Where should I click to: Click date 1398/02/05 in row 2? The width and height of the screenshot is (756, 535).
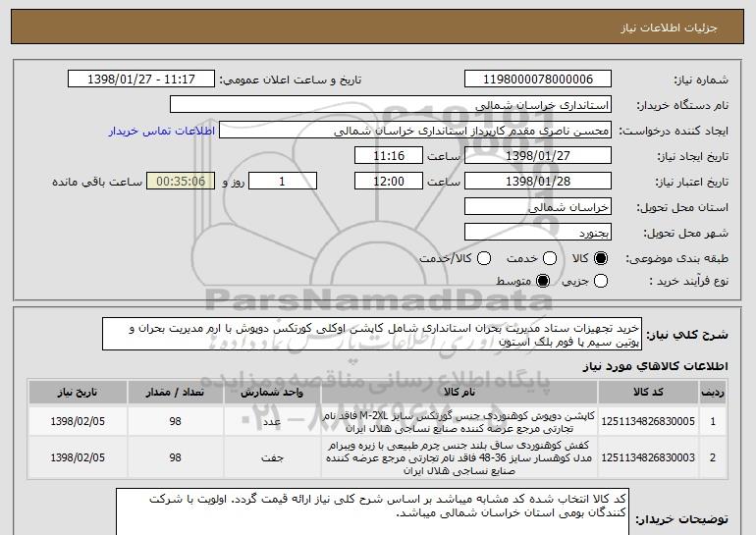click(78, 457)
